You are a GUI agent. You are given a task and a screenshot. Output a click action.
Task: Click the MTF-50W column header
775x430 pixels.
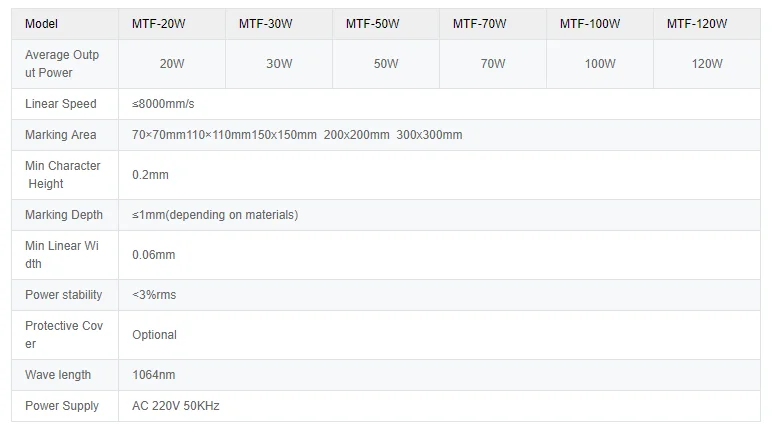(371, 23)
